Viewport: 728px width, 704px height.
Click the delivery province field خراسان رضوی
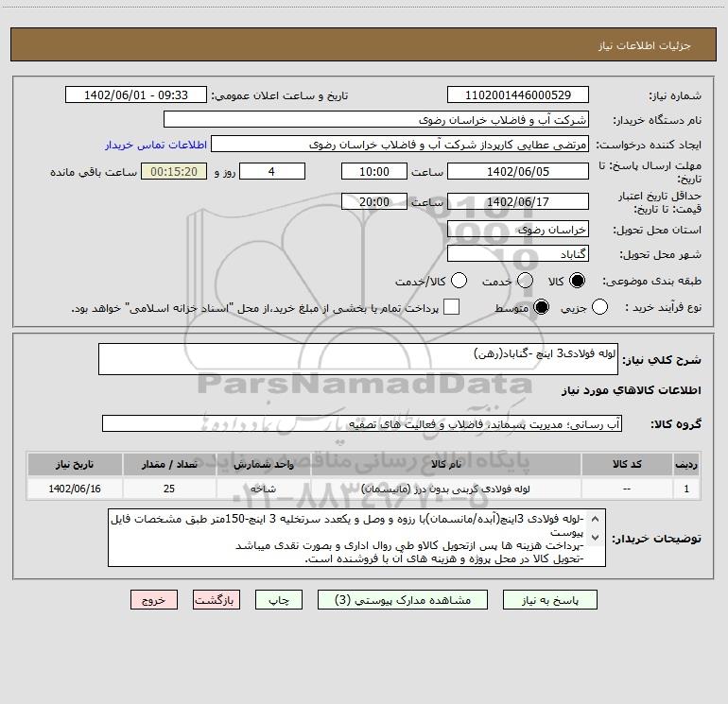tap(518, 229)
